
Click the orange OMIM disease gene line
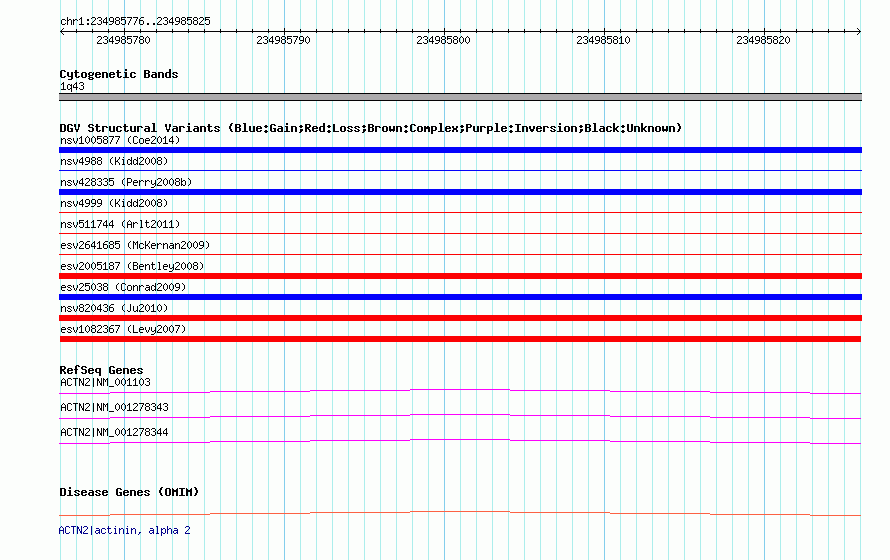[460, 513]
